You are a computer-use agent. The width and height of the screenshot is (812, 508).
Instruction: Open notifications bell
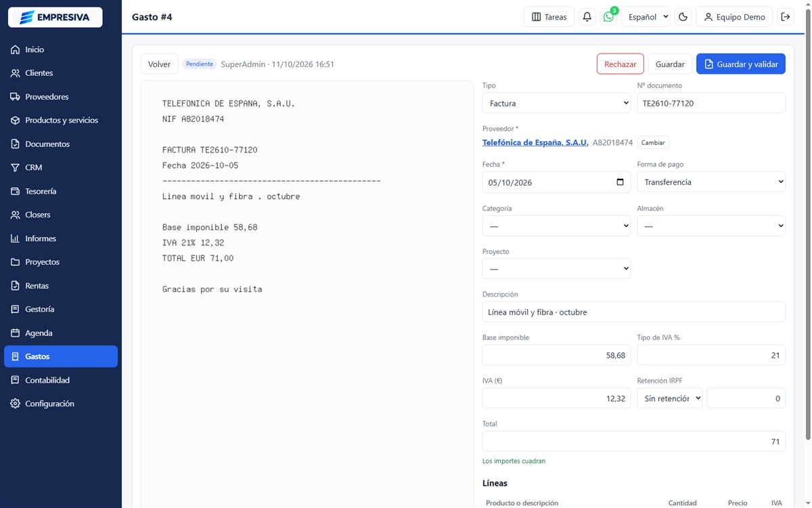pos(587,17)
